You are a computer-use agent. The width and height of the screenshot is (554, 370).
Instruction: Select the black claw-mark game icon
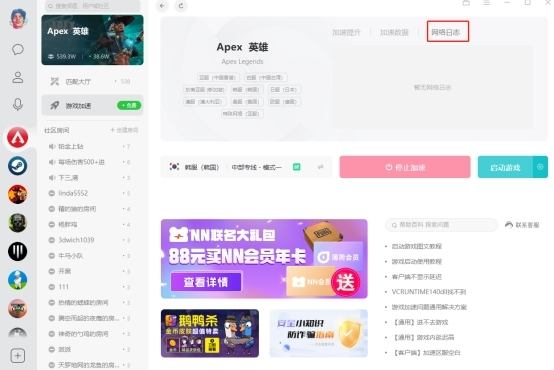coord(18,251)
